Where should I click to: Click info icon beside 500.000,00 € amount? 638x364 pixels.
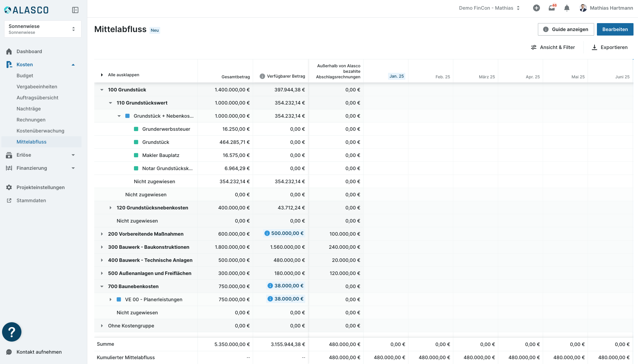(x=267, y=234)
